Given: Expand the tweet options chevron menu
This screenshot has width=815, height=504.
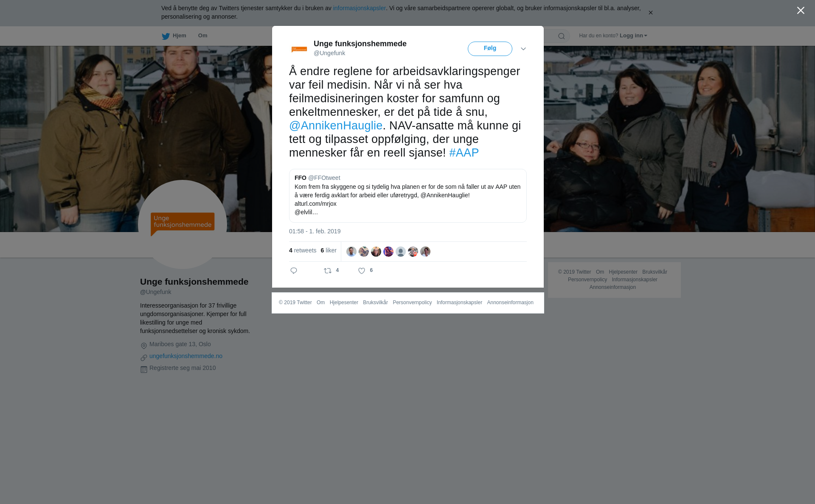Looking at the screenshot, I should 523,49.
